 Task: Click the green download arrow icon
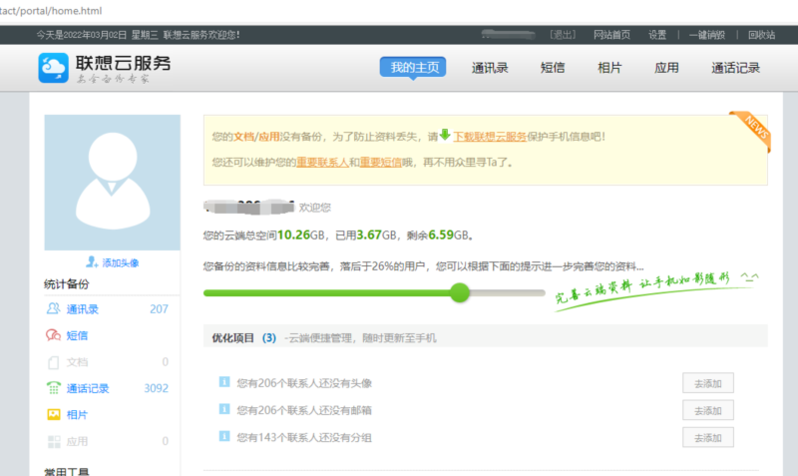click(x=445, y=135)
